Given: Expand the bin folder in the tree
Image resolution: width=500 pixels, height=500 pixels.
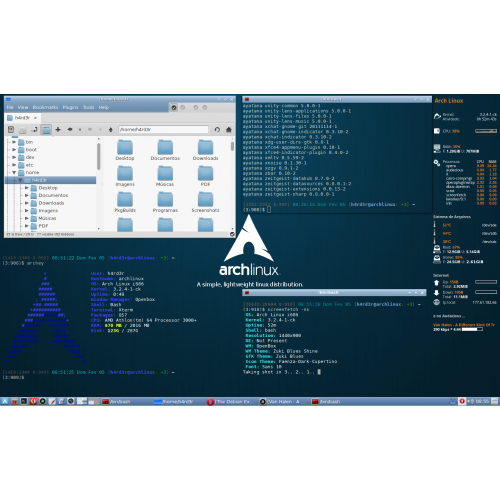Looking at the screenshot, I should coord(14,142).
